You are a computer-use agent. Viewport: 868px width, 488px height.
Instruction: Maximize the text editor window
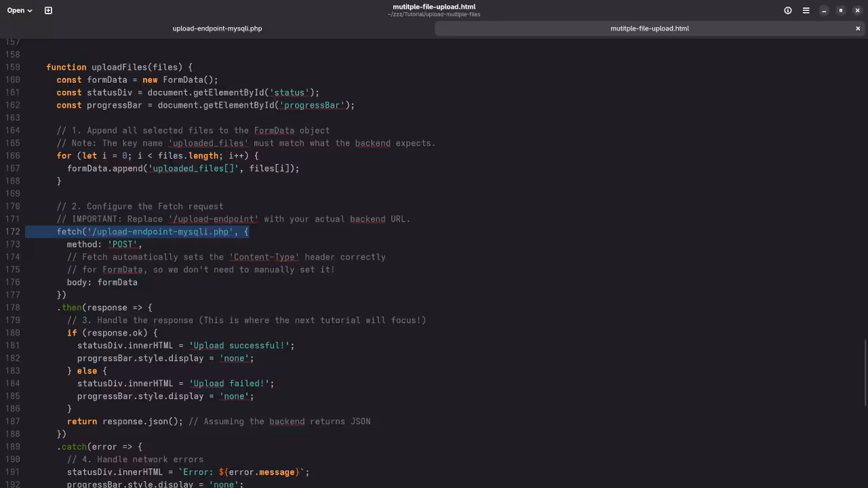point(841,10)
